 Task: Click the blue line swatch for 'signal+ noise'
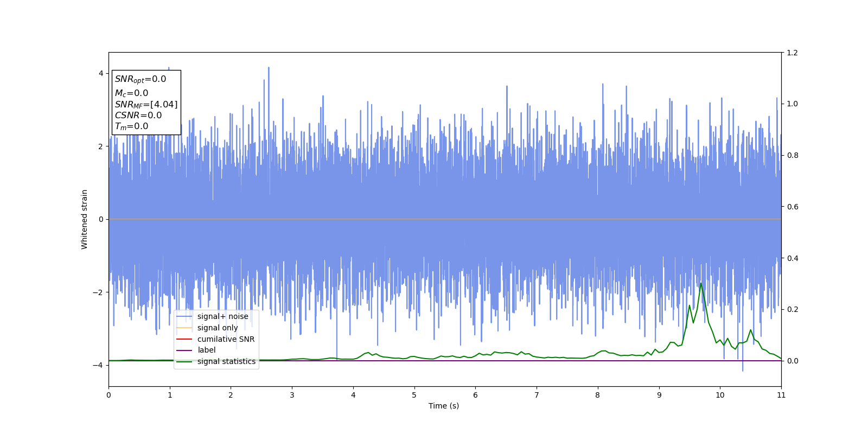(x=184, y=317)
